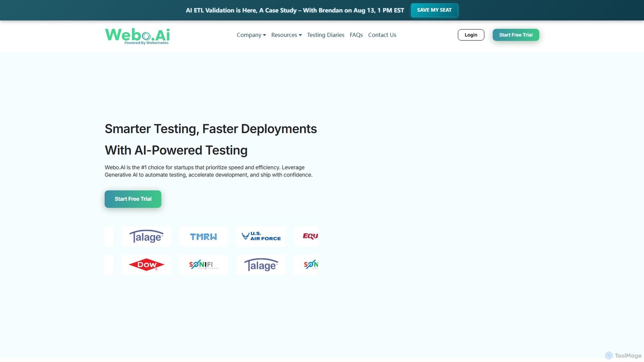This screenshot has height=362, width=644.
Task: Click the Talage logo in the top row
Action: point(146,236)
